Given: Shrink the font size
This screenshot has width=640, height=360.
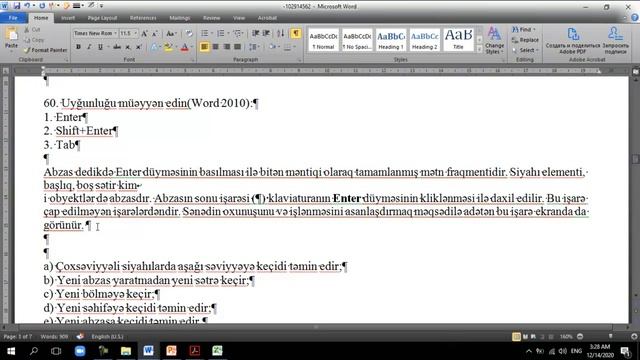Looking at the screenshot, I should [155, 34].
